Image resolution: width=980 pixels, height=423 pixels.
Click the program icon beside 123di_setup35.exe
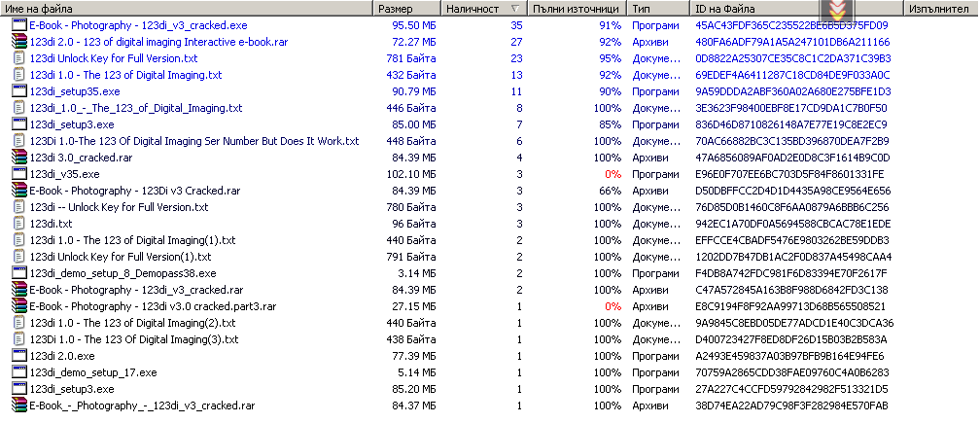[x=20, y=91]
